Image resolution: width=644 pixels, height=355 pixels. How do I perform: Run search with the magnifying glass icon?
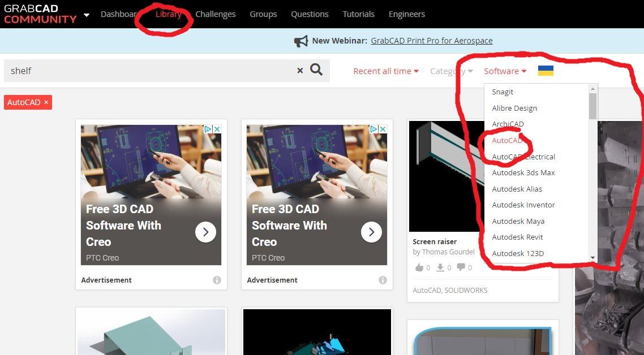pos(316,70)
